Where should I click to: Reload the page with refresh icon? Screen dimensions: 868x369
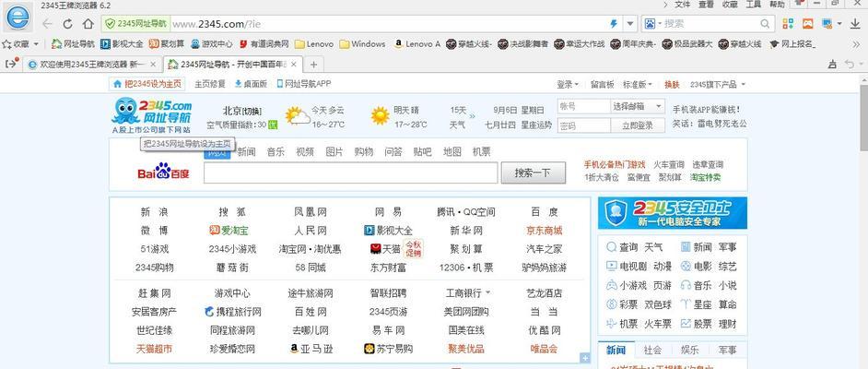pos(67,24)
